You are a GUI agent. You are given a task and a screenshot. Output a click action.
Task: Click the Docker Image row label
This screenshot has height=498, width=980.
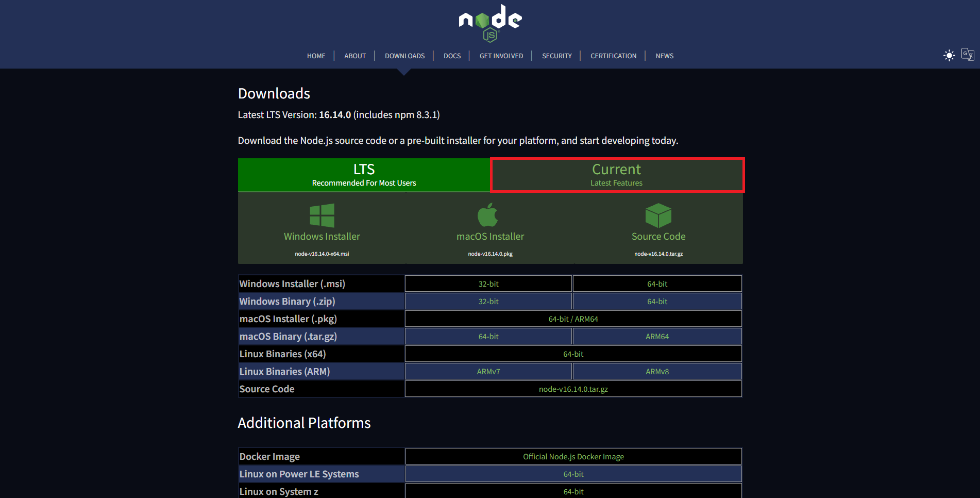(269, 456)
